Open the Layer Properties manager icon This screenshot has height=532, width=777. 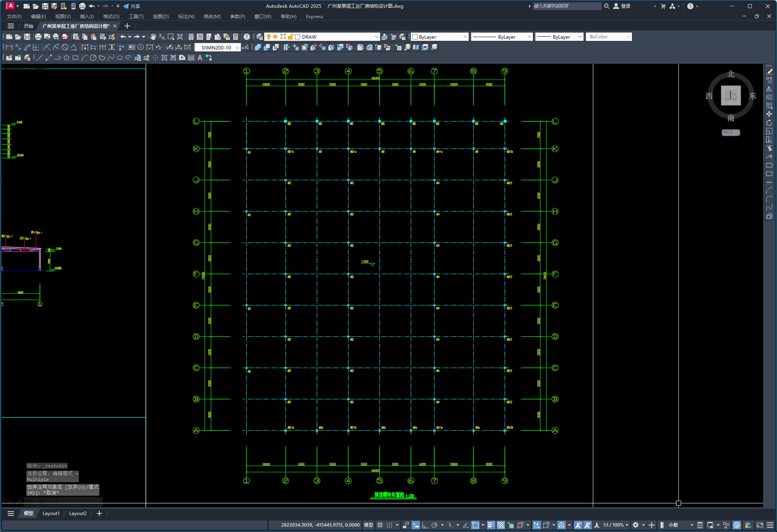(x=260, y=37)
